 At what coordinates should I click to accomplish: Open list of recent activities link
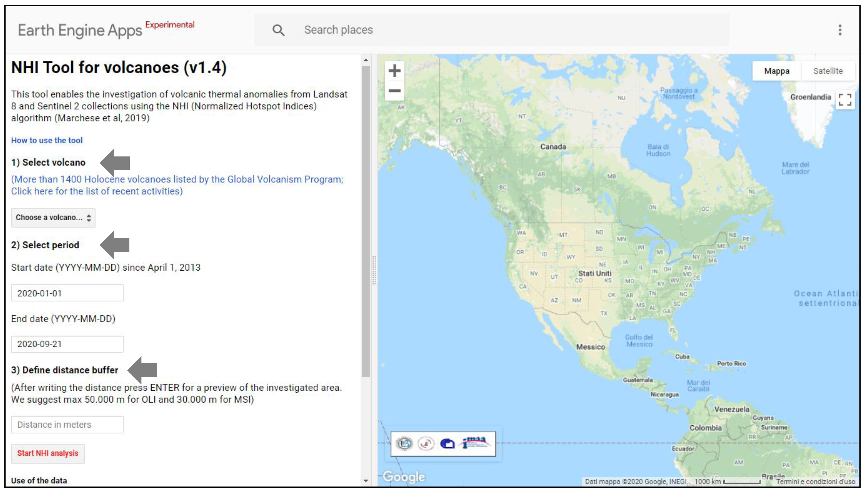coord(97,191)
